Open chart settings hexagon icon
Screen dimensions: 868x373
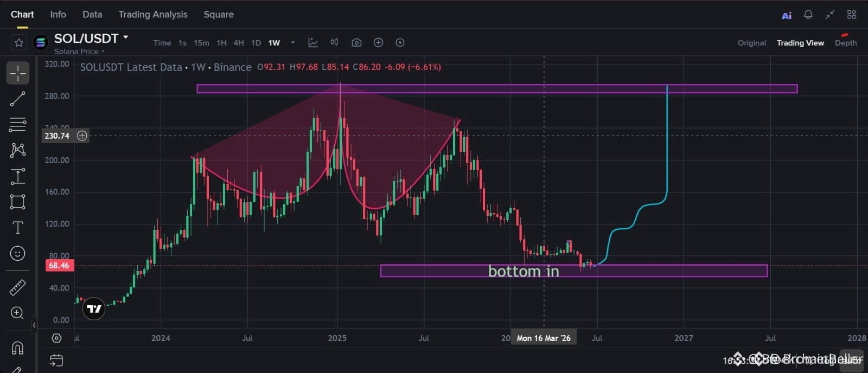400,42
